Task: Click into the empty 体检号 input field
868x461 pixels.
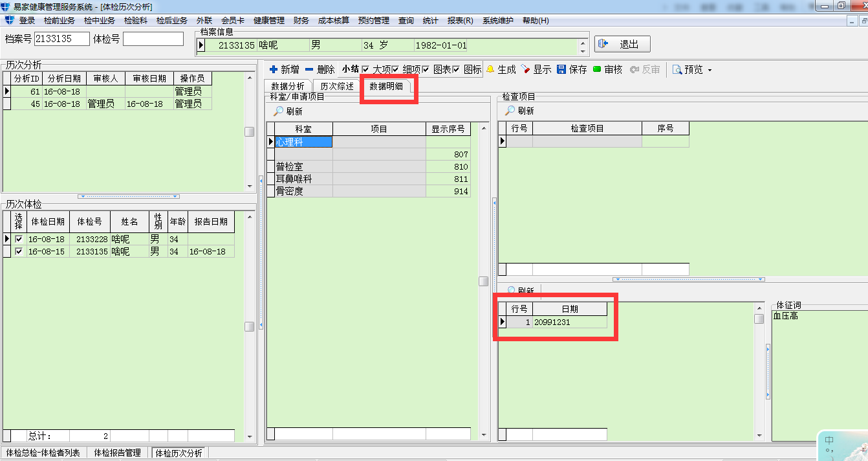Action: [x=153, y=39]
